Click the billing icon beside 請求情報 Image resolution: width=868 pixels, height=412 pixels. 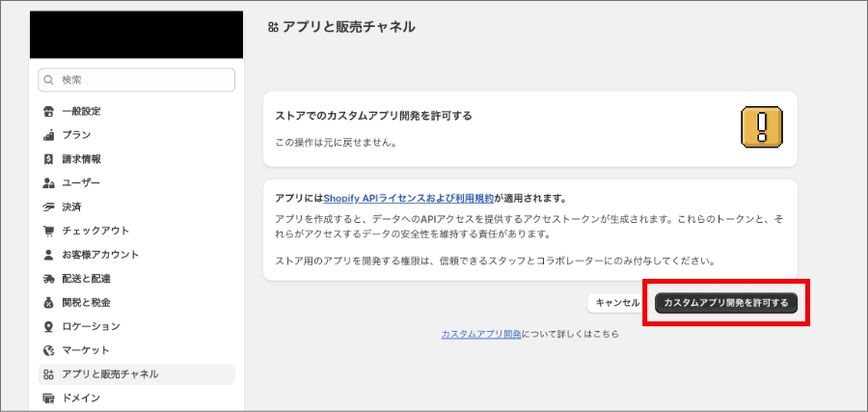(x=49, y=159)
